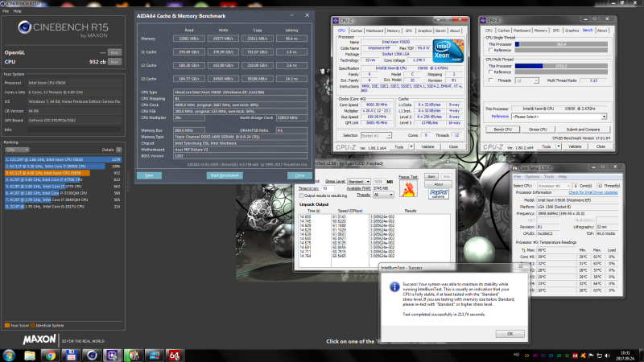This screenshot has height=362, width=644.
Task: Enable Output results to results log checkbox
Action: pos(301,195)
